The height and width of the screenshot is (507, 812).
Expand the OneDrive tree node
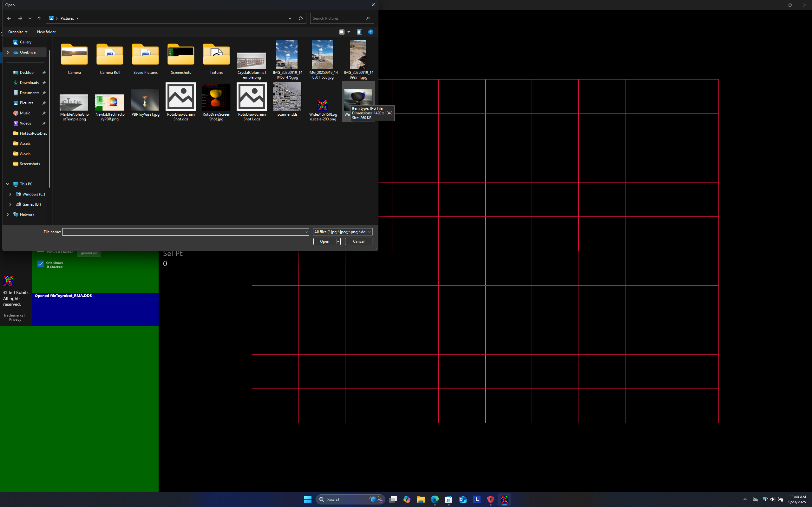pos(8,52)
